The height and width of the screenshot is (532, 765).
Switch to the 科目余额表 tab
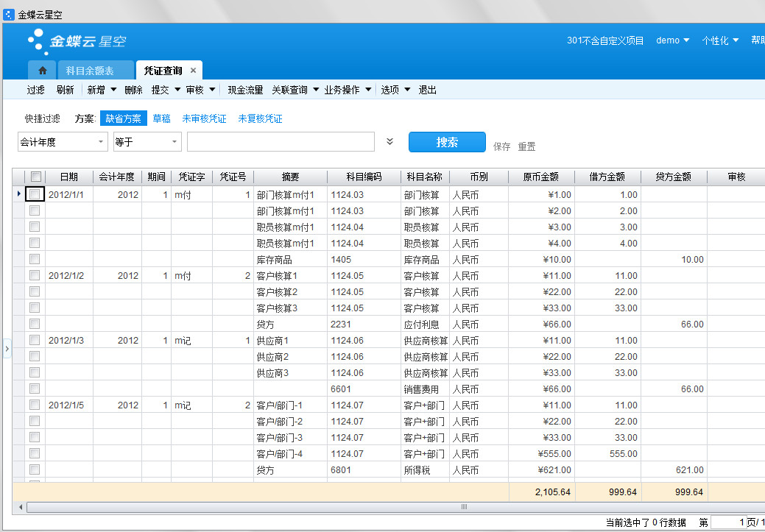pos(90,71)
